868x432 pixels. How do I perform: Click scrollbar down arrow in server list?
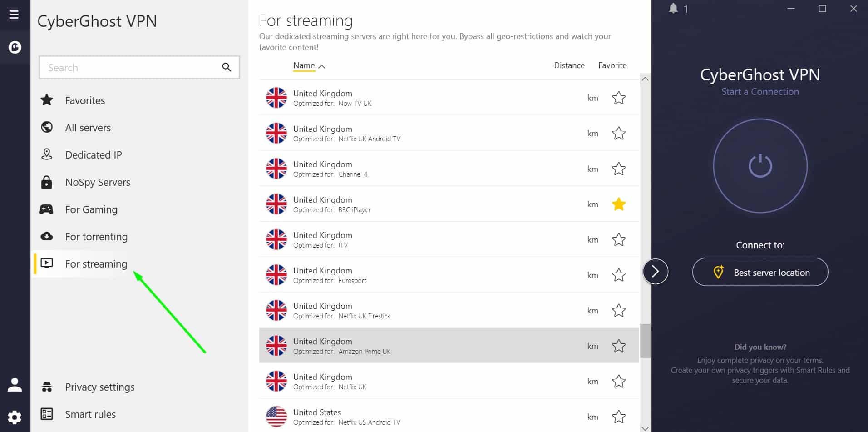pos(645,428)
